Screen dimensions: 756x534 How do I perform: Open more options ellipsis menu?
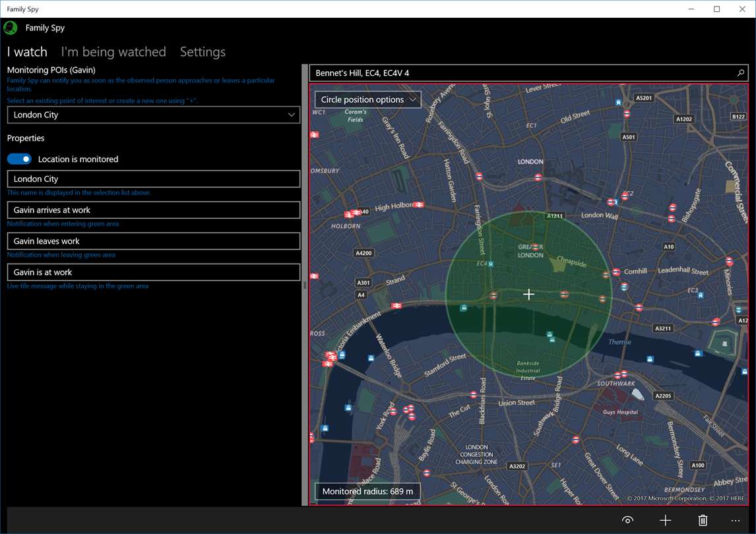pos(736,520)
